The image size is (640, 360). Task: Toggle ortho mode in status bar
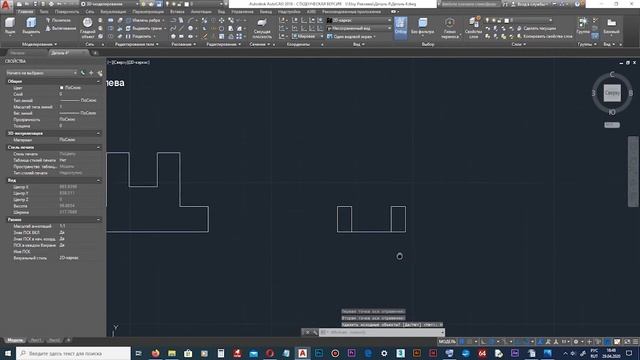point(484,342)
